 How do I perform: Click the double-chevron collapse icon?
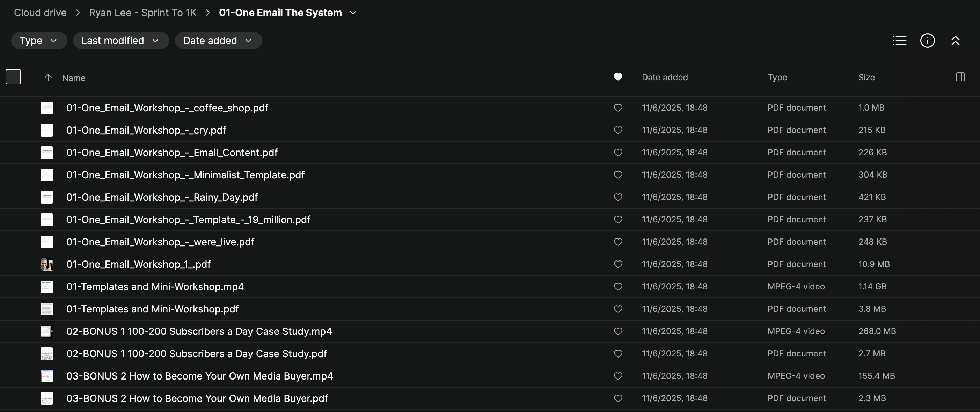point(955,41)
